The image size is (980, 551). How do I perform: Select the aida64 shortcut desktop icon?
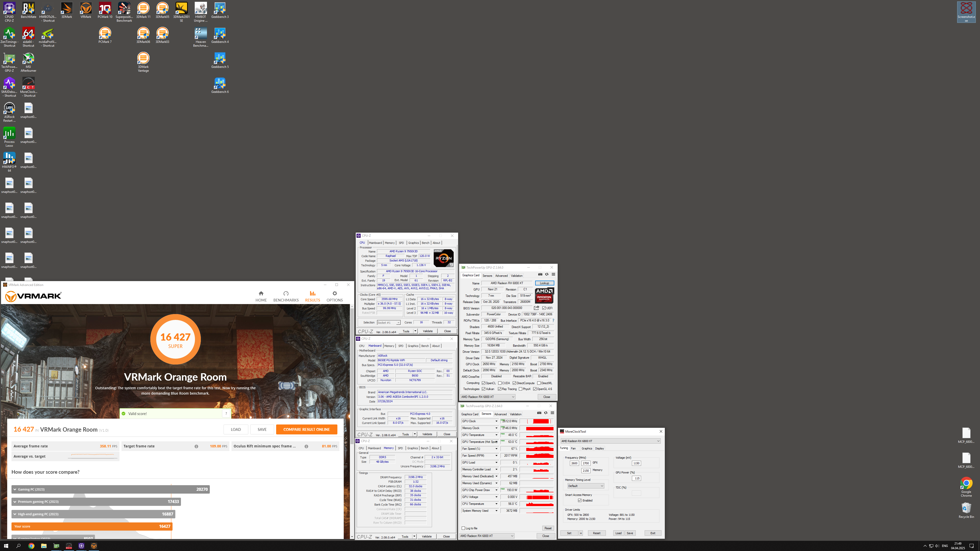[29, 37]
